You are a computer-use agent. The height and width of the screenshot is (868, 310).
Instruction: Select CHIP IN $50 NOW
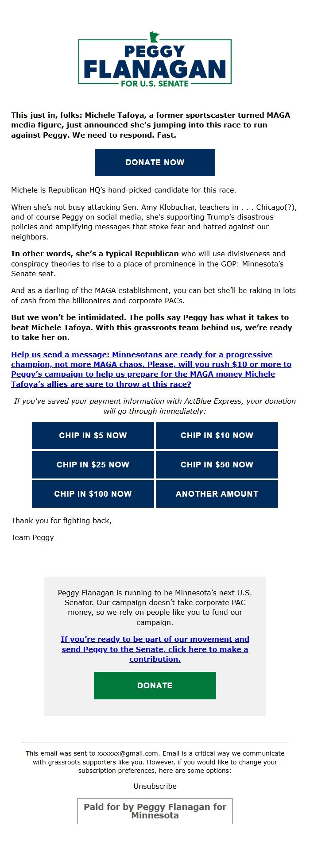coord(217,465)
